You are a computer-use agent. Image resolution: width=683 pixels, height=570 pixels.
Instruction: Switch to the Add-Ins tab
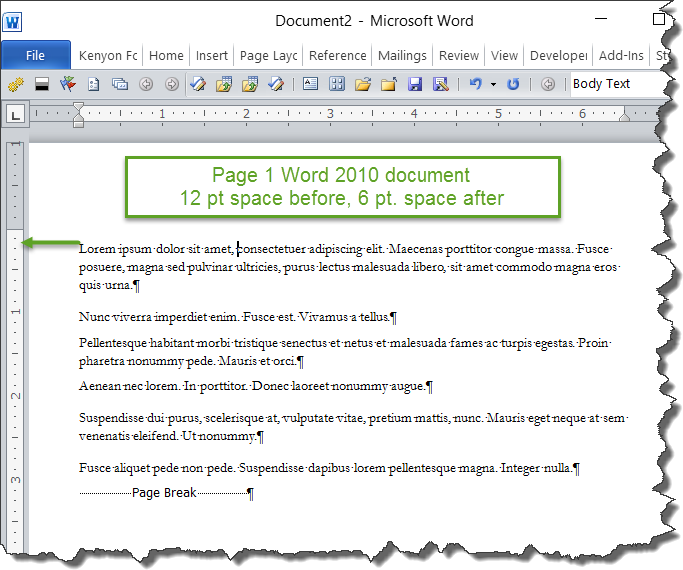pos(621,55)
